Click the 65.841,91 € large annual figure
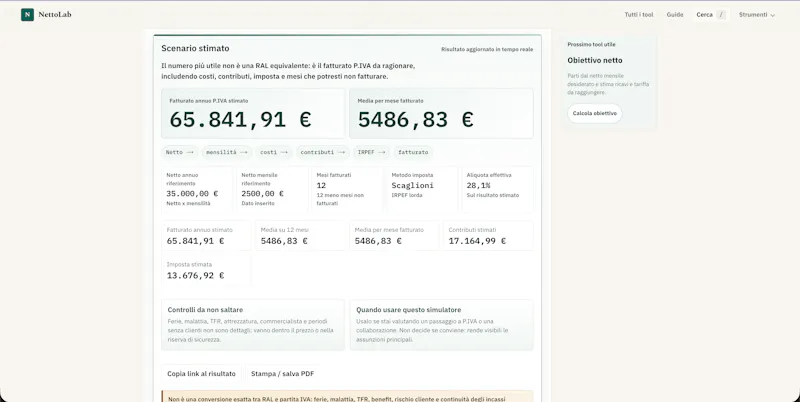The height and width of the screenshot is (402, 800). (x=240, y=119)
